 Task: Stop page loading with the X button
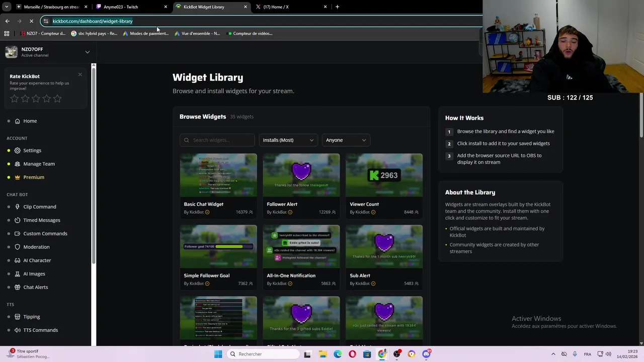pos(31,21)
